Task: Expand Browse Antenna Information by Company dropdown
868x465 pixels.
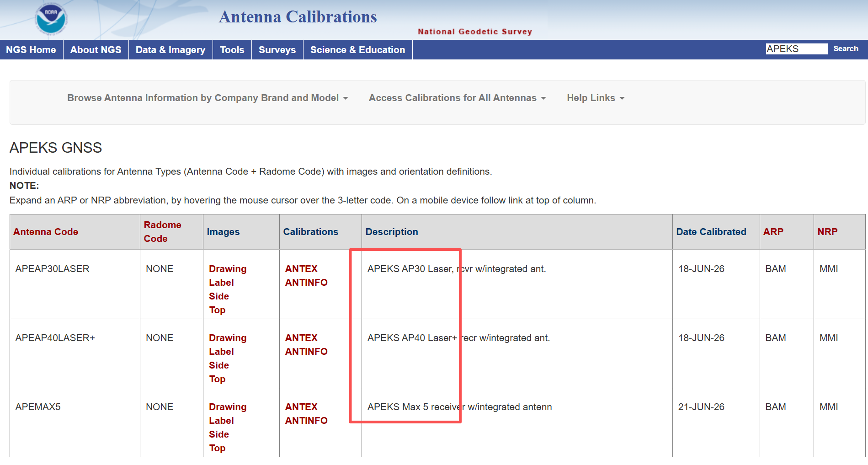Action: tap(208, 98)
